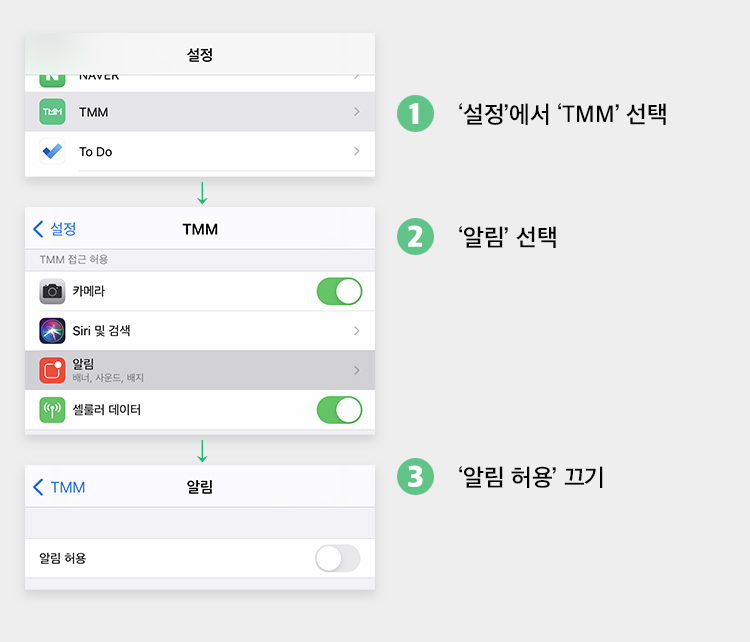The width and height of the screenshot is (750, 642).
Task: Tap the Siri 및 검색 icon
Action: coord(52,331)
